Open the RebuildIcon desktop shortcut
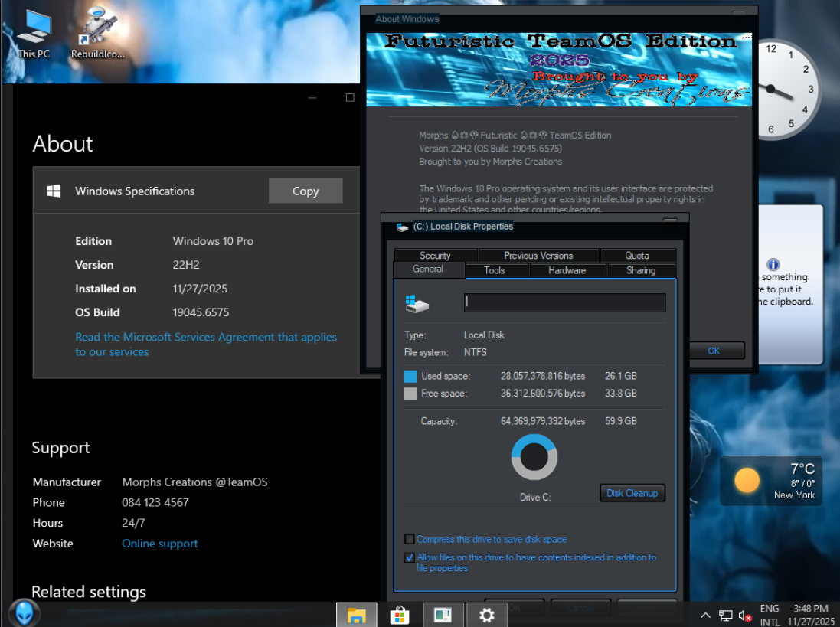 coord(97,34)
